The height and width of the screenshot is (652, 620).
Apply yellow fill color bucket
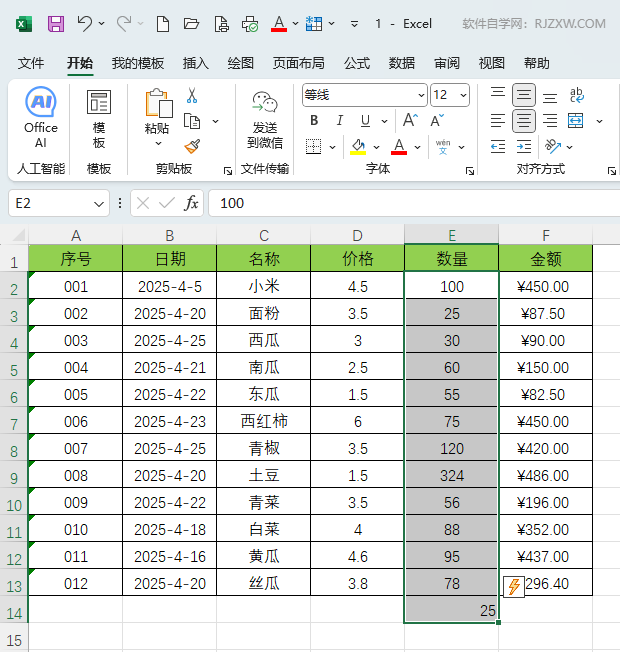(358, 147)
